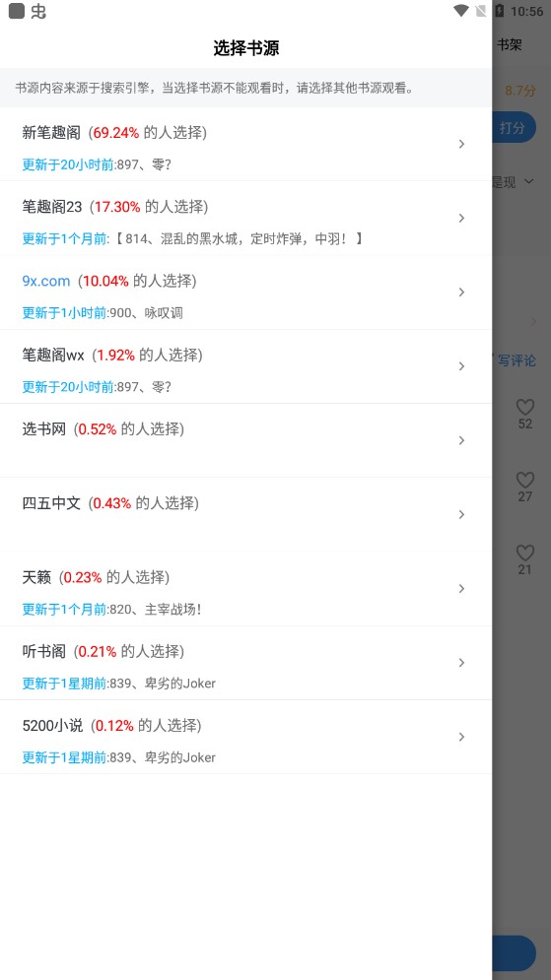
Task: Switch to the 书架 bookshelf tab
Action: (x=509, y=45)
